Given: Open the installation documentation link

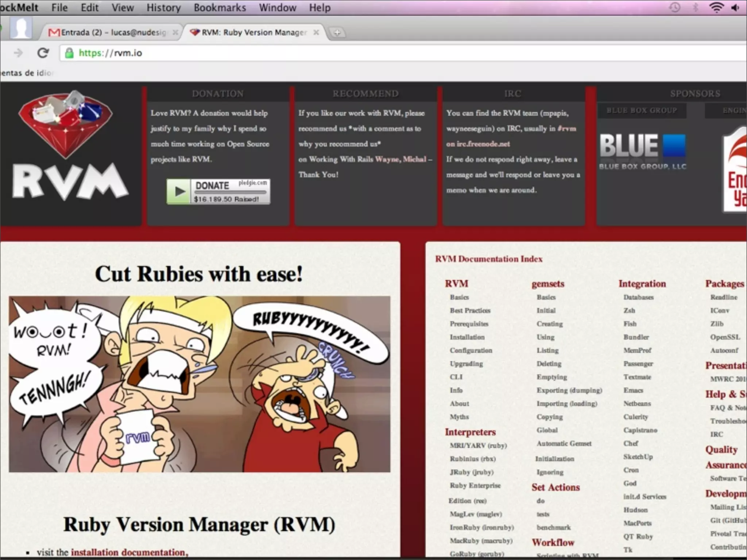Looking at the screenshot, I should pyautogui.click(x=129, y=552).
